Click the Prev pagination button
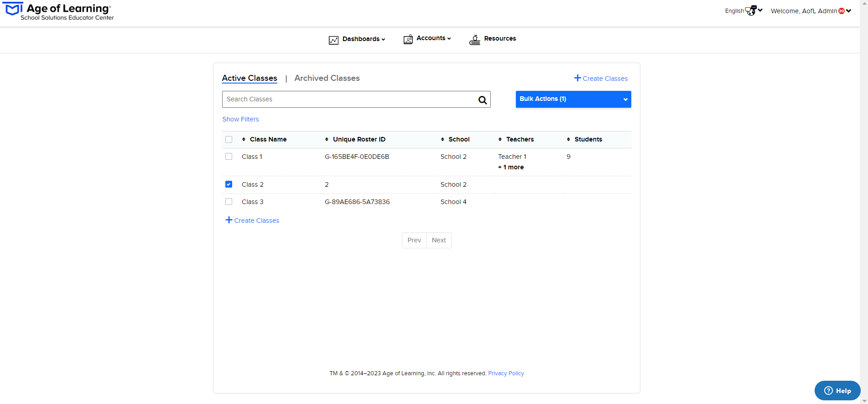This screenshot has width=868, height=404. click(x=414, y=240)
